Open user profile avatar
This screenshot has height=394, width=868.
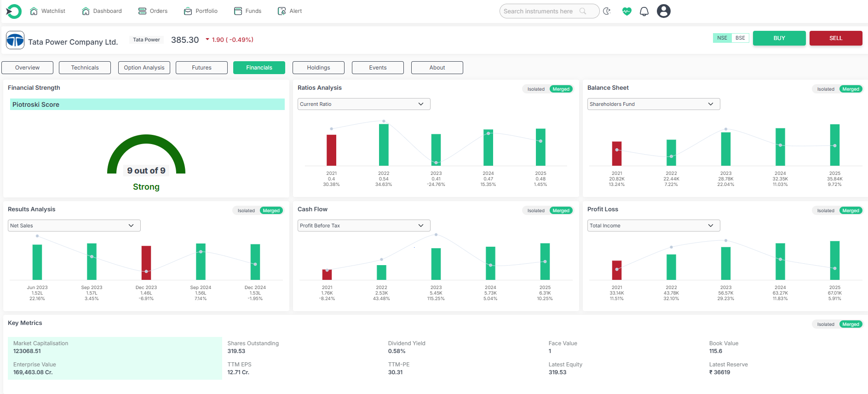663,11
